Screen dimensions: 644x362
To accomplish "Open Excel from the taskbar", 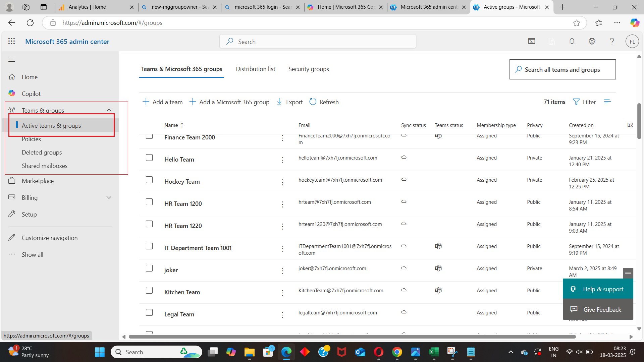I will click(x=434, y=352).
